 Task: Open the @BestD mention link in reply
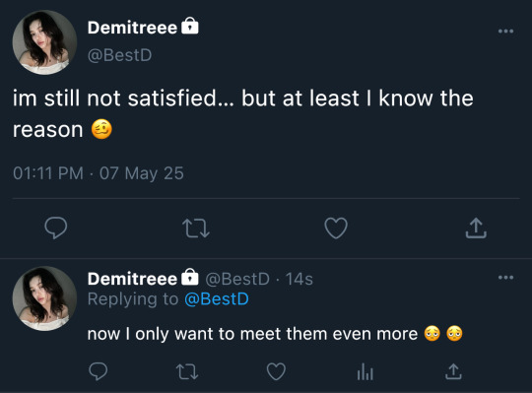click(x=217, y=299)
